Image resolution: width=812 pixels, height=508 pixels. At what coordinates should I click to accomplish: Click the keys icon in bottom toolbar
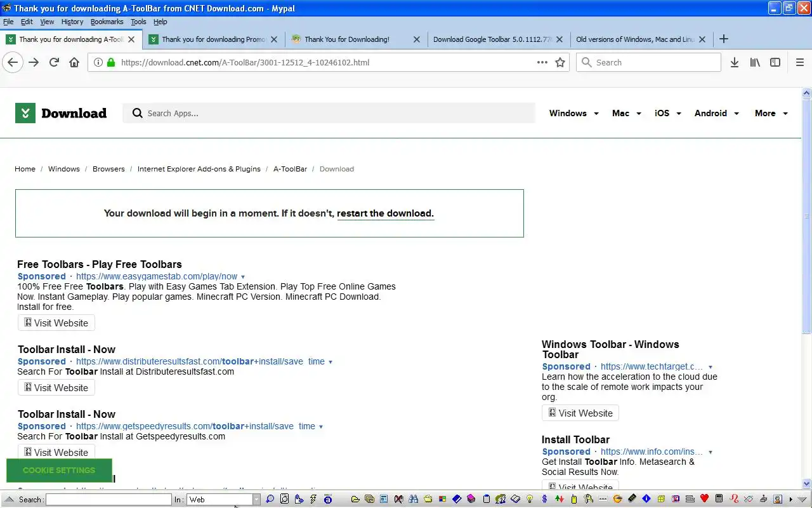589,499
